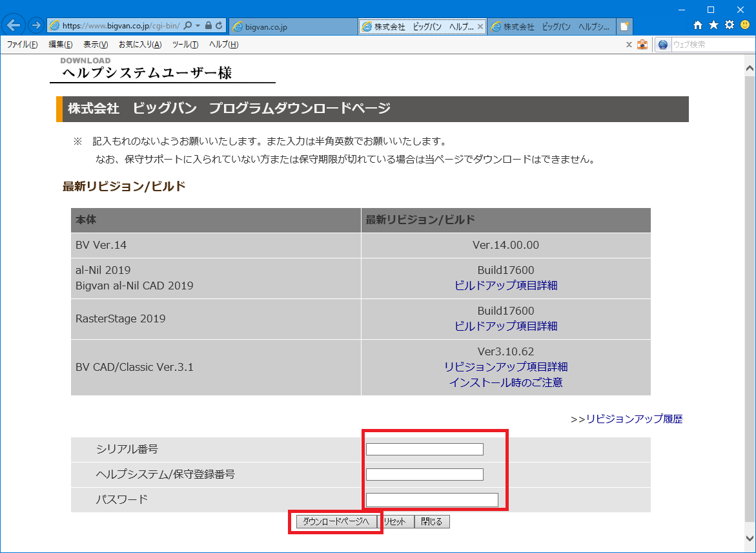Click the パスワード input field
The height and width of the screenshot is (553, 756).
pyautogui.click(x=432, y=500)
